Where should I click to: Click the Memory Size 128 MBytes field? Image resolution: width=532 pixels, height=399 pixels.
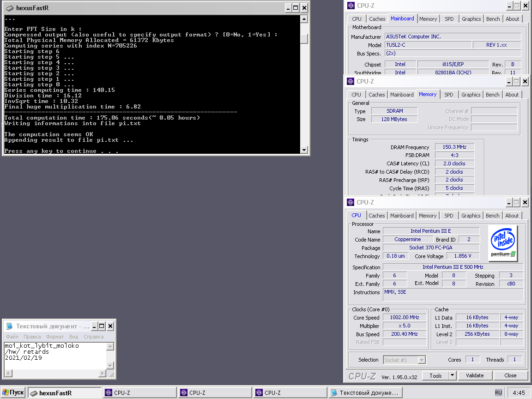pos(394,119)
